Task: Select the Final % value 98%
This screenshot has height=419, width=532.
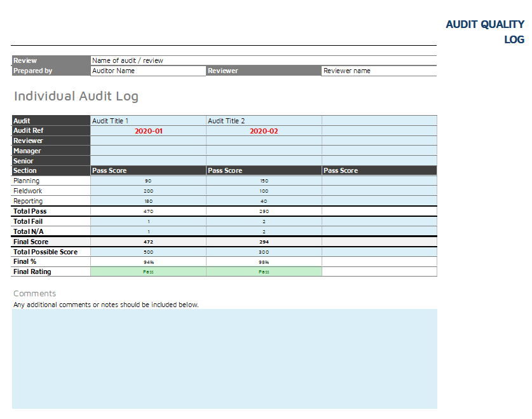Action: 263,261
